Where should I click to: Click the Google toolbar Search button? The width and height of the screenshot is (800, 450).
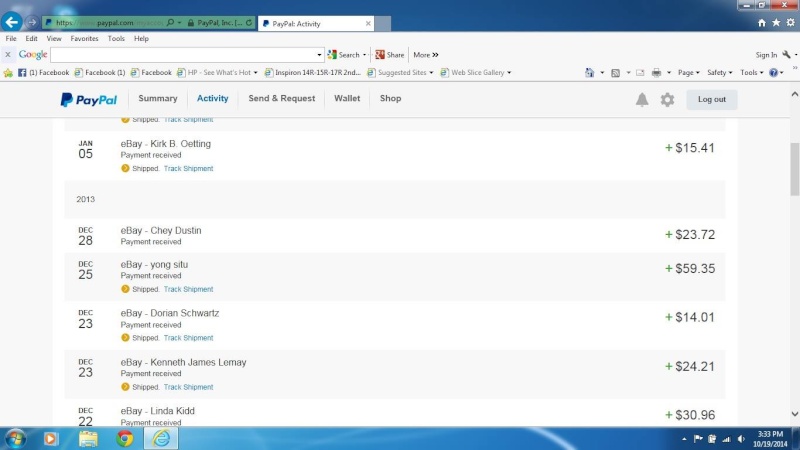tap(344, 55)
